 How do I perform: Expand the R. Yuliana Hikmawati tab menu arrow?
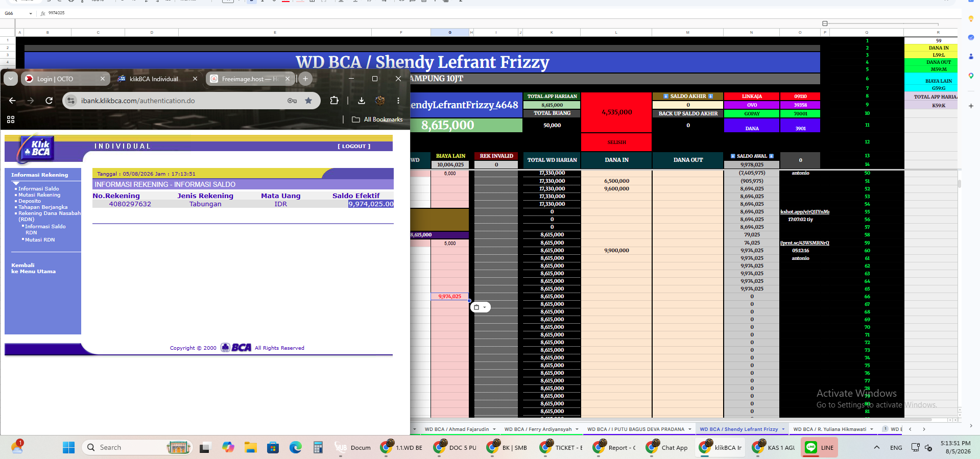pyautogui.click(x=872, y=429)
